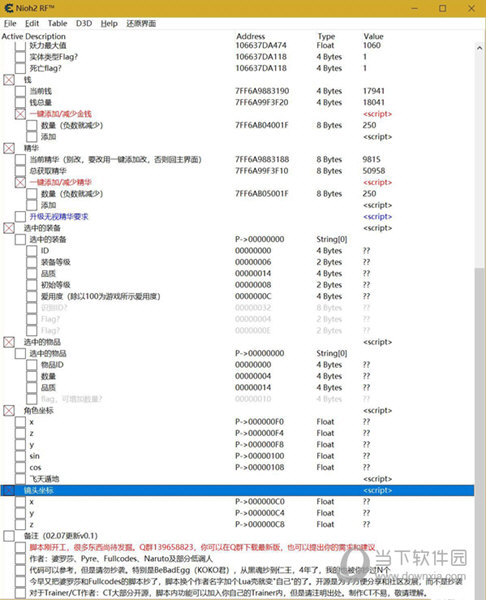Select address 7FF6AB04001F
This screenshot has height=600, width=486.
[262, 125]
